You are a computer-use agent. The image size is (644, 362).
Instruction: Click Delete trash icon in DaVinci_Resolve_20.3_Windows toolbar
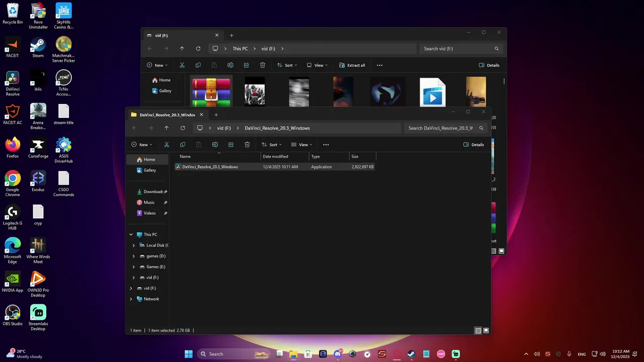coord(247,145)
